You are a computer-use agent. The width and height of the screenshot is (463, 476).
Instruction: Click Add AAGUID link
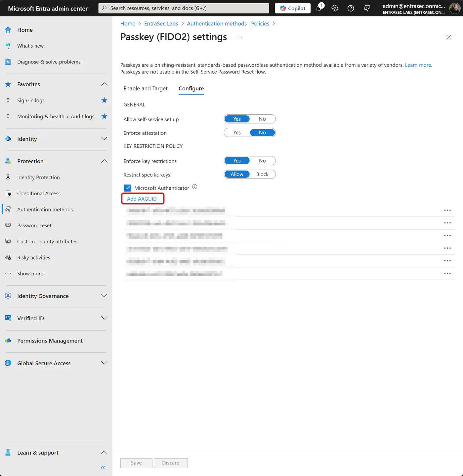click(142, 199)
